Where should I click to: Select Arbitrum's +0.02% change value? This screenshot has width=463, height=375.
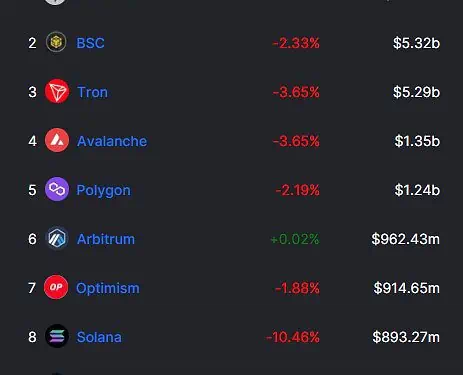pyautogui.click(x=295, y=239)
